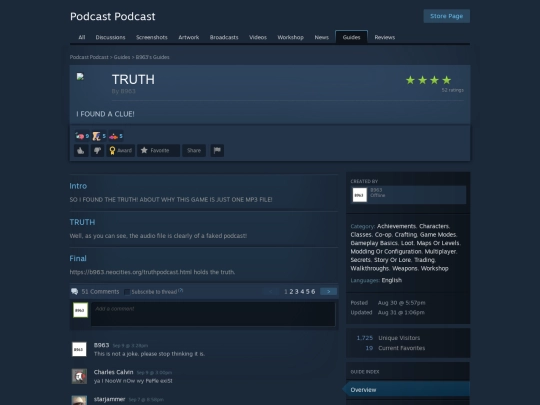This screenshot has width=540, height=405.
Task: Click the Achievements category link
Action: [x=396, y=226]
